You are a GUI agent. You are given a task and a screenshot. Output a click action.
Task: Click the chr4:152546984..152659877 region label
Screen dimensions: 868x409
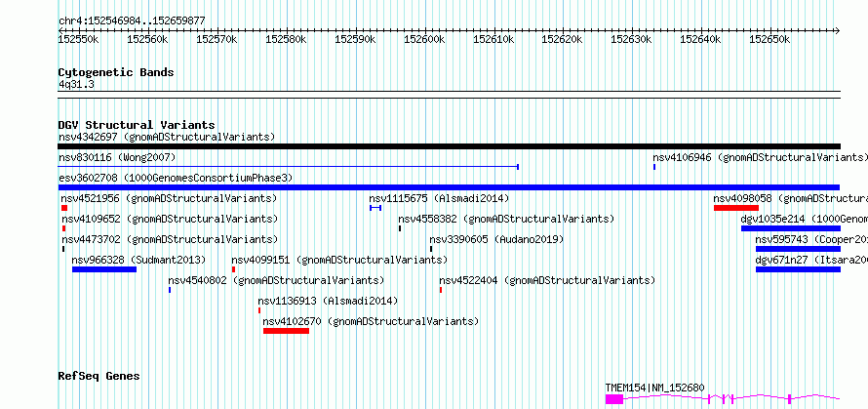pyautogui.click(x=132, y=21)
